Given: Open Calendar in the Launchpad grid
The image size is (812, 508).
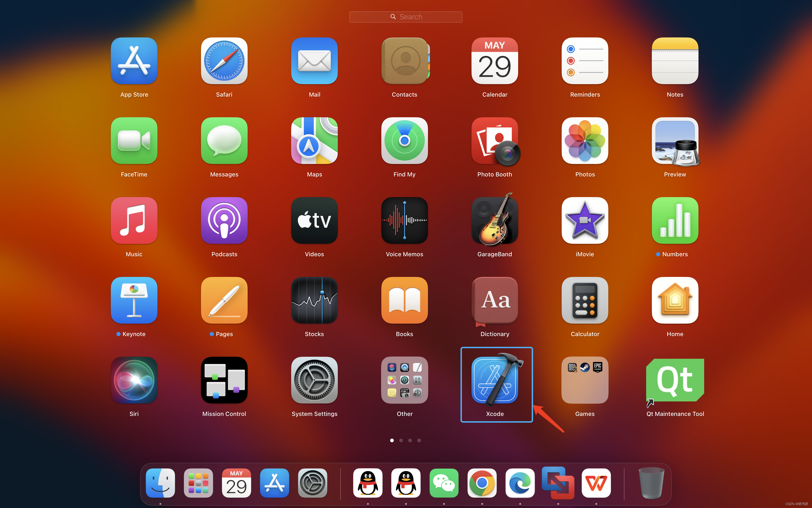Looking at the screenshot, I should point(495,61).
